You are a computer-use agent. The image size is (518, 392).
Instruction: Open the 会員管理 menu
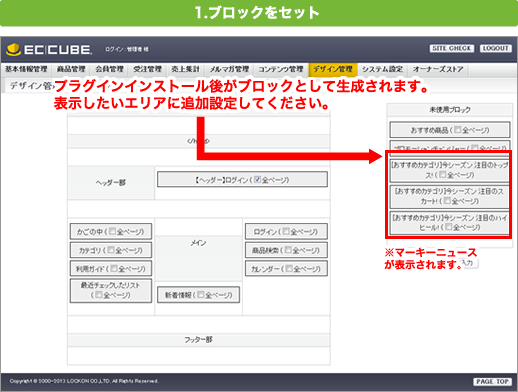point(109,69)
